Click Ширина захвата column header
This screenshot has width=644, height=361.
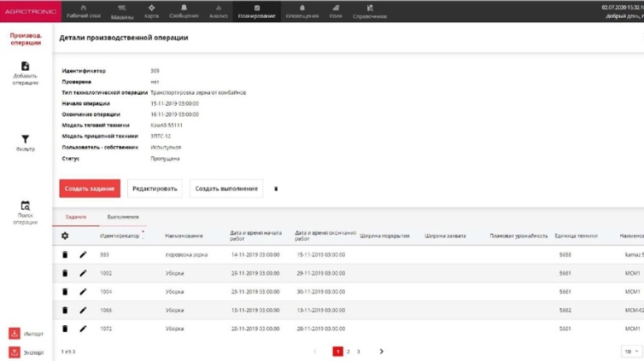(x=445, y=236)
